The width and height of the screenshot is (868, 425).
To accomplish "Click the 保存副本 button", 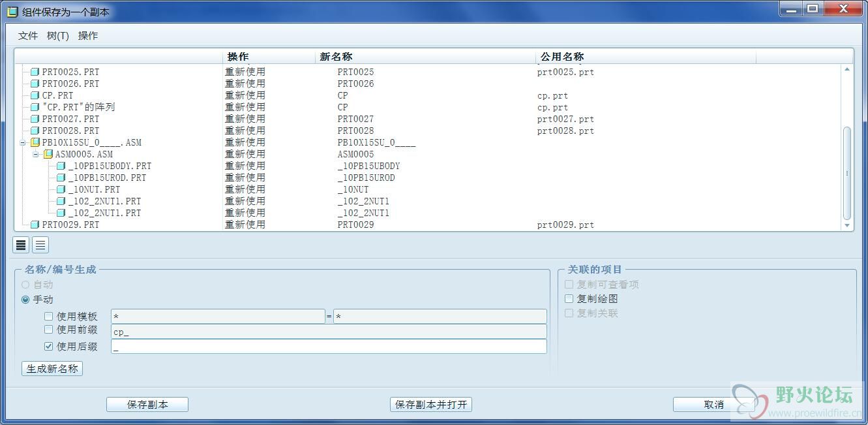I will (x=147, y=405).
